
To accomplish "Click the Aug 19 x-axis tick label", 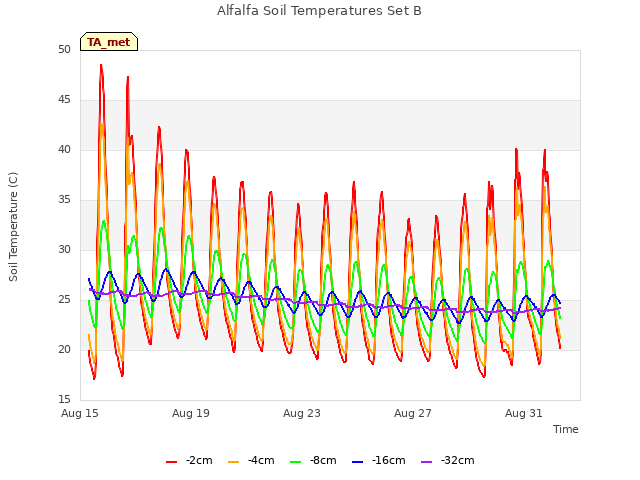I will (x=191, y=413).
